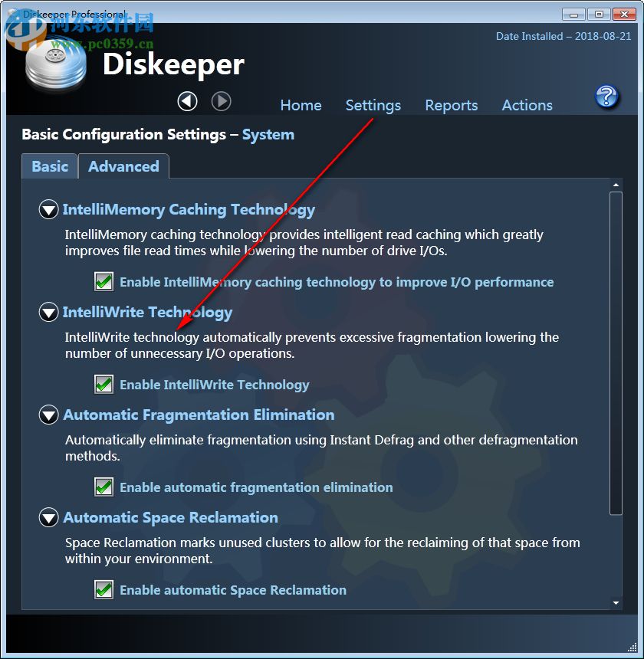Viewport: 644px width, 659px height.
Task: Collapse the Automatic Space Reclamation section
Action: [x=48, y=517]
